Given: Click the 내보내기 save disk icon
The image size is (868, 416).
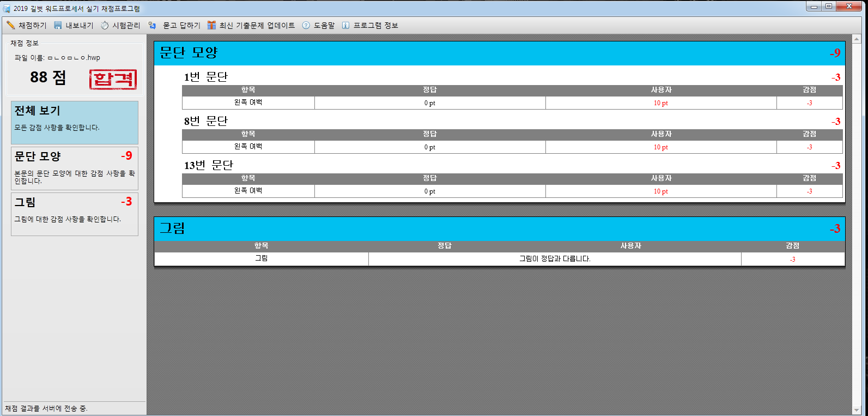Looking at the screenshot, I should 58,25.
